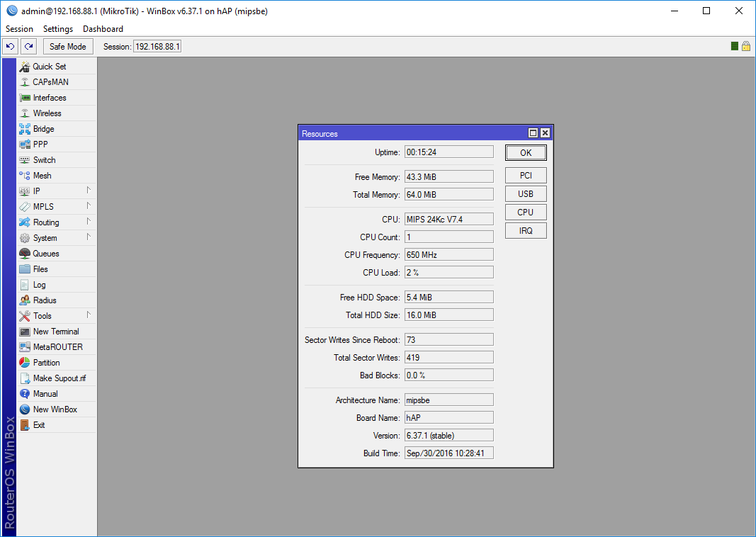Open the Radius sidebar icon
756x537 pixels.
tap(25, 300)
